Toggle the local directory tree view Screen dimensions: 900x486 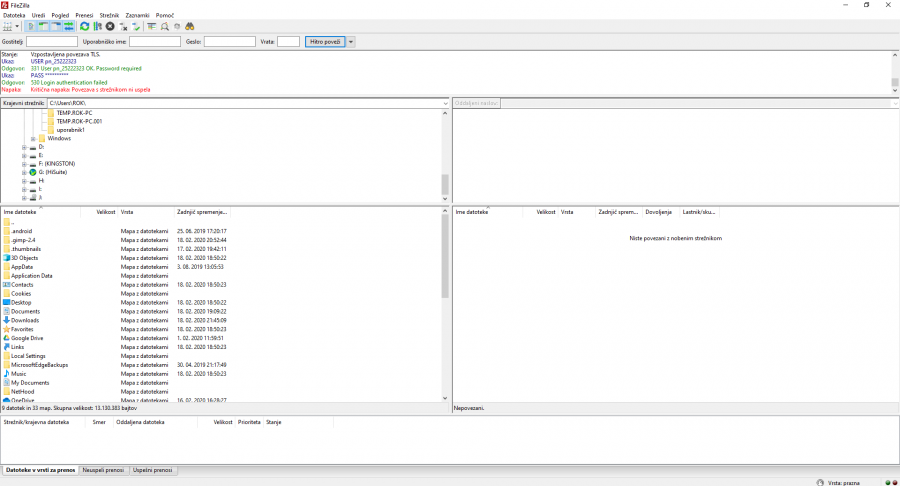[x=44, y=26]
